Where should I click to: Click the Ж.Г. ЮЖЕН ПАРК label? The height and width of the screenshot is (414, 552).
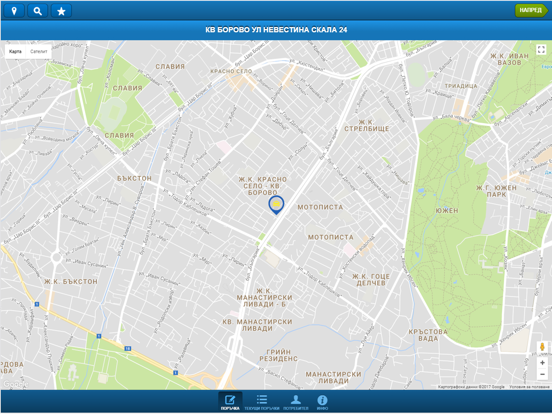(x=496, y=191)
